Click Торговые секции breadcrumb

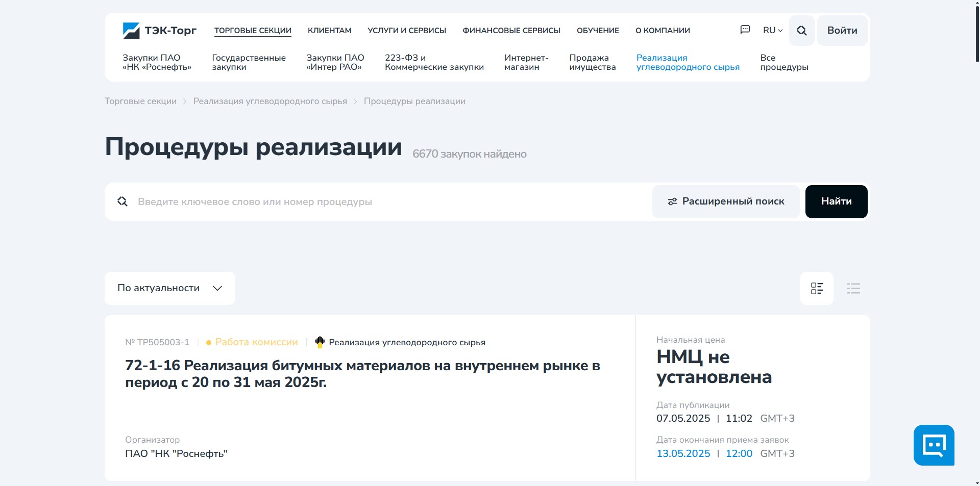[140, 101]
